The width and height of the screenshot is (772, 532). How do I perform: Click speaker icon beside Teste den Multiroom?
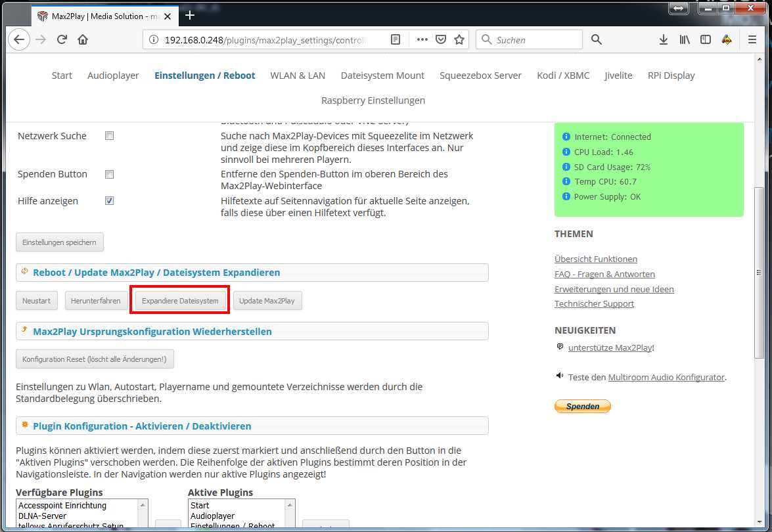(x=560, y=376)
